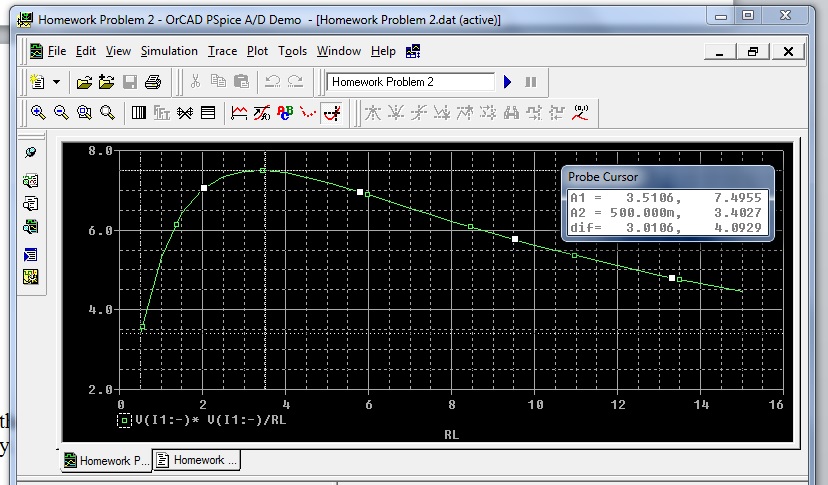Click the Zoom Out magnifier
The width and height of the screenshot is (828, 485).
click(61, 112)
